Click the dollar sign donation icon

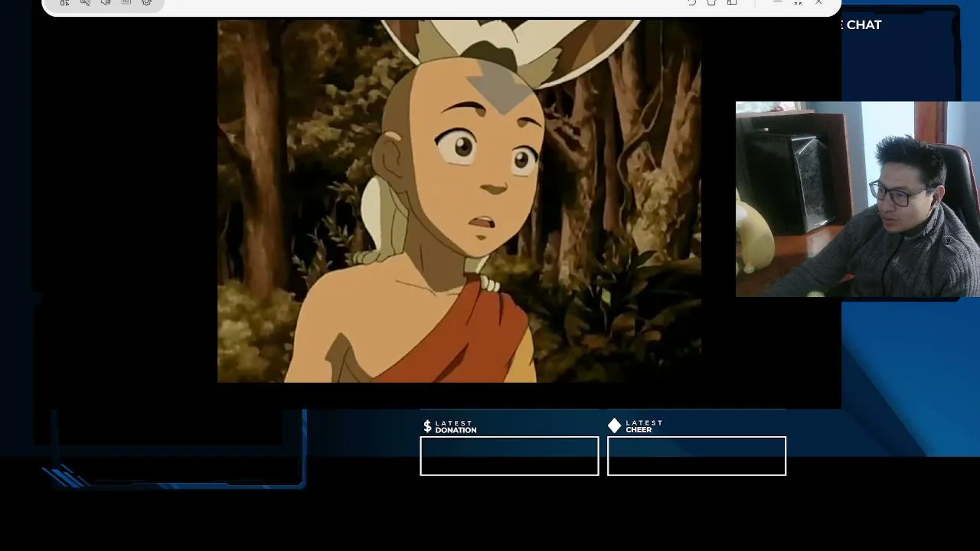click(427, 426)
